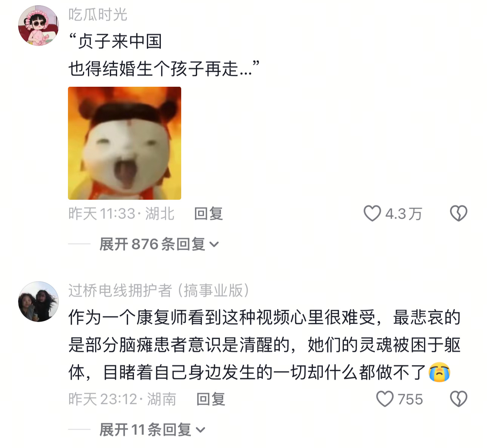Screen dimensions: 487x448
Task: Open 吃瓜时光 profile avatar
Action: coord(39,26)
